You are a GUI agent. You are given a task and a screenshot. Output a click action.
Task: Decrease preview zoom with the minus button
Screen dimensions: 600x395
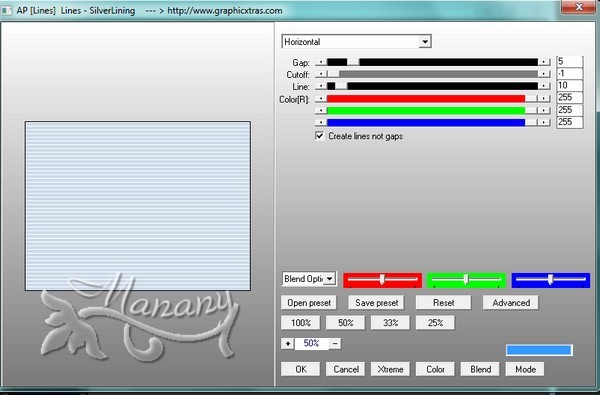pyautogui.click(x=335, y=343)
